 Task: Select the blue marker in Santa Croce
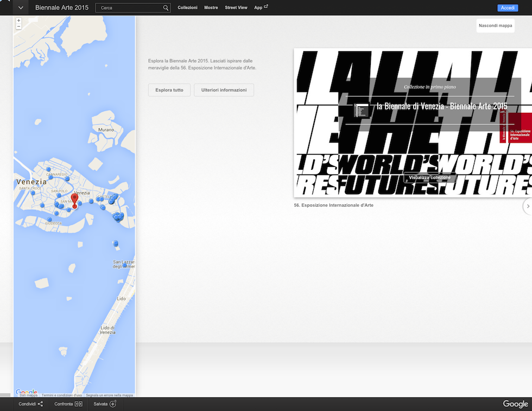tap(33, 193)
